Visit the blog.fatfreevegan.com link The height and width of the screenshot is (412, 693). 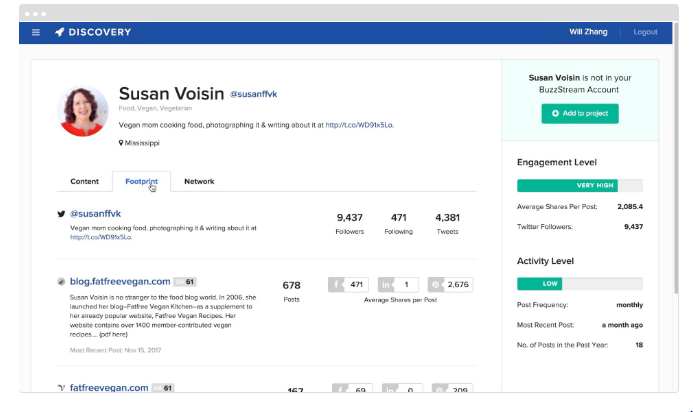click(113, 282)
